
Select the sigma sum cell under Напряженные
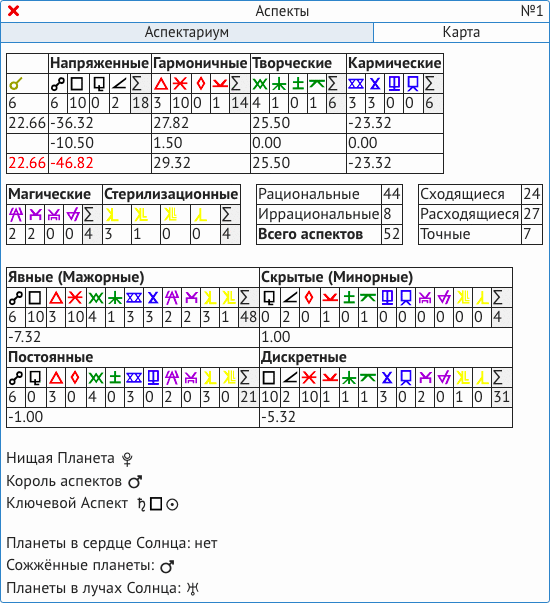[140, 83]
